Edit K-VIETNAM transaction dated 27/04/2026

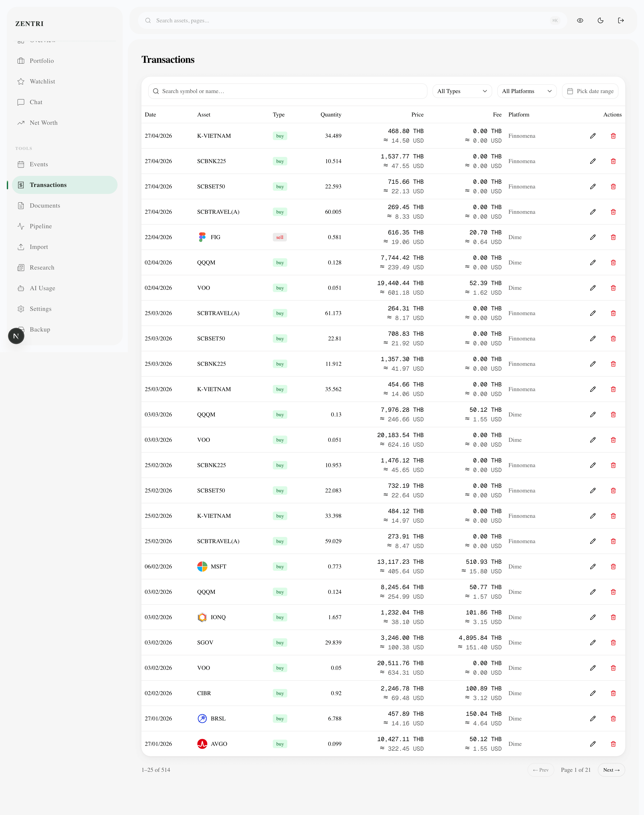pyautogui.click(x=593, y=136)
